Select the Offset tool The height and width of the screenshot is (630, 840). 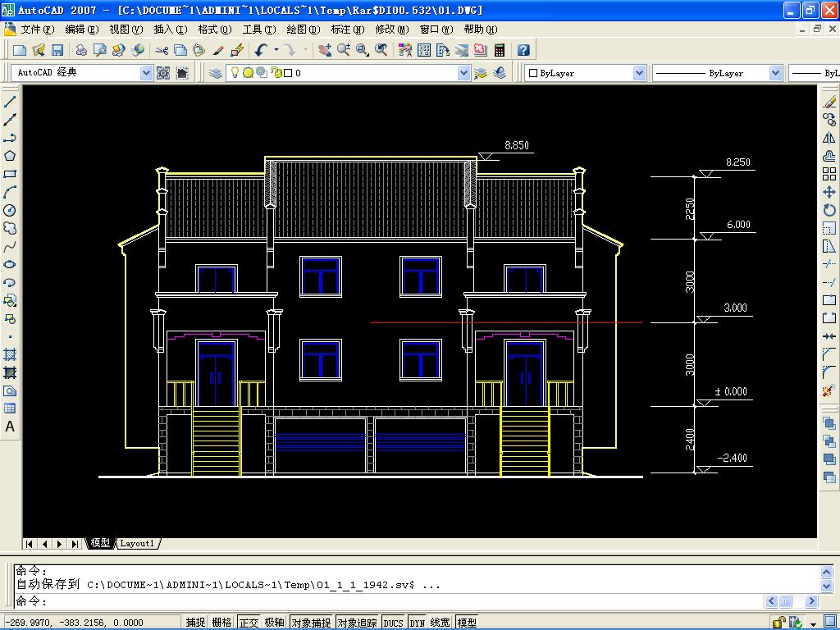(829, 156)
